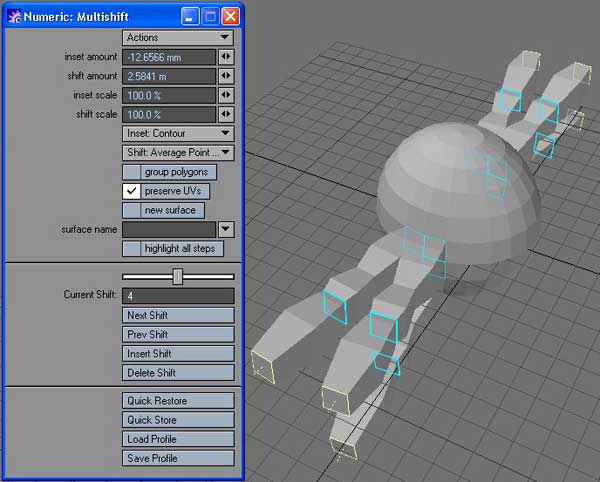Click the Next Shift button
Screen dimensions: 600x482
coord(178,315)
